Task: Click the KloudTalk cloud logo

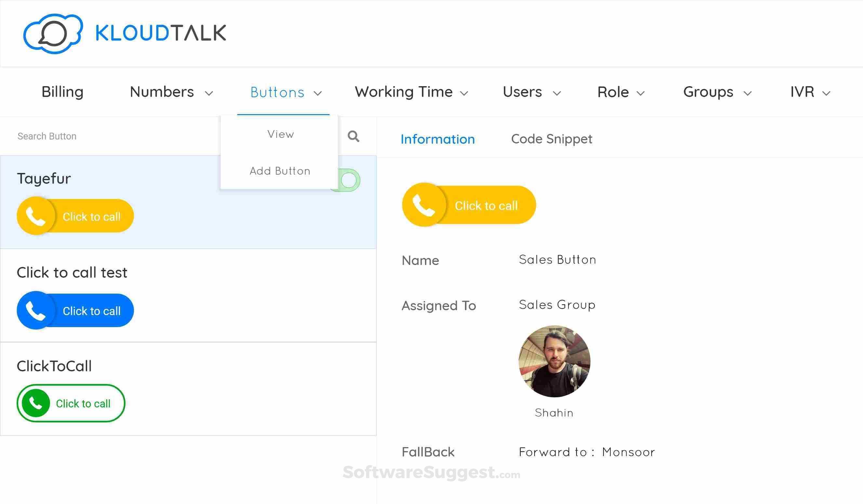Action: pyautogui.click(x=53, y=33)
